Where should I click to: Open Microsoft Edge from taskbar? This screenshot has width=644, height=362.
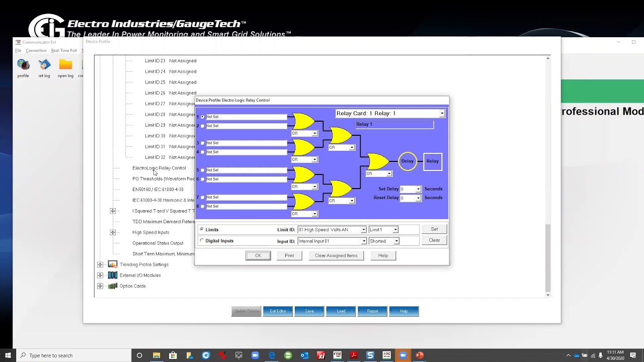point(272,355)
